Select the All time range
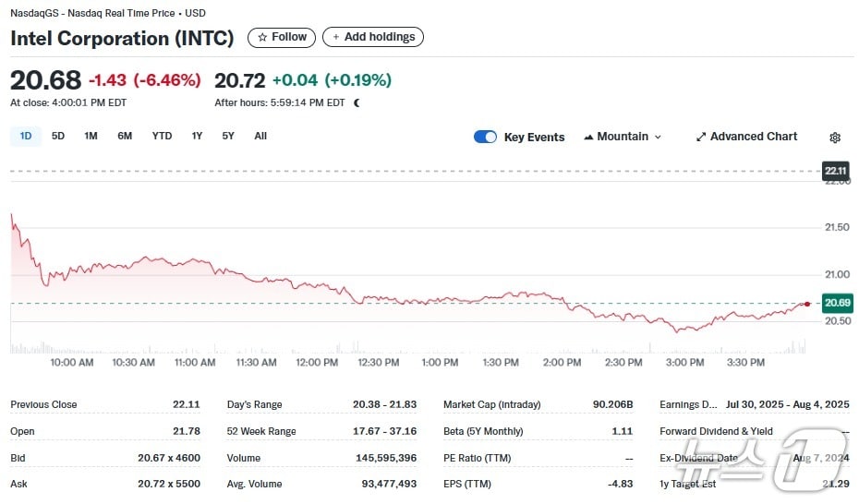Image resolution: width=859 pixels, height=504 pixels. 260,136
